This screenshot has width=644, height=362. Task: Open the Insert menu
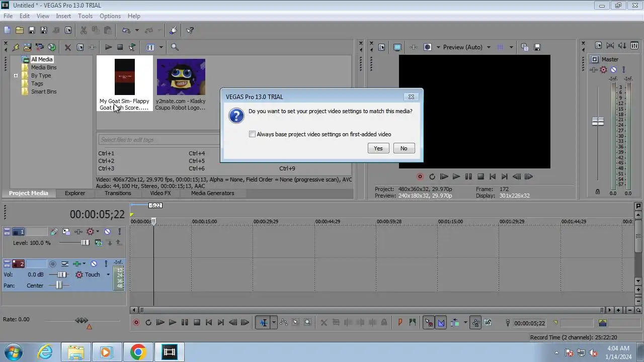63,16
